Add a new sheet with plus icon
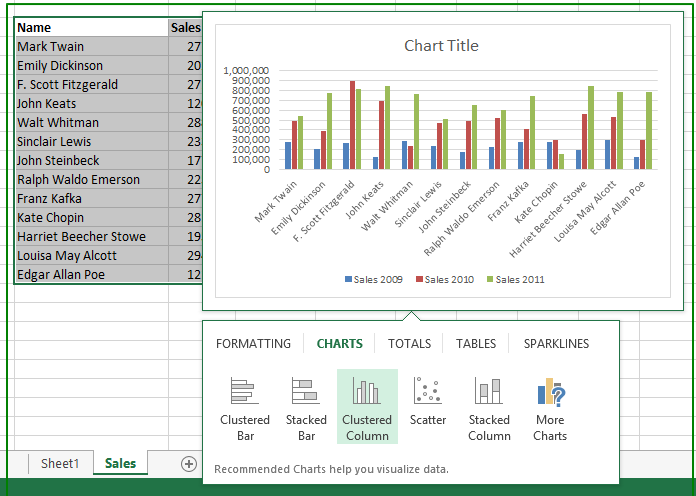 click(x=188, y=463)
